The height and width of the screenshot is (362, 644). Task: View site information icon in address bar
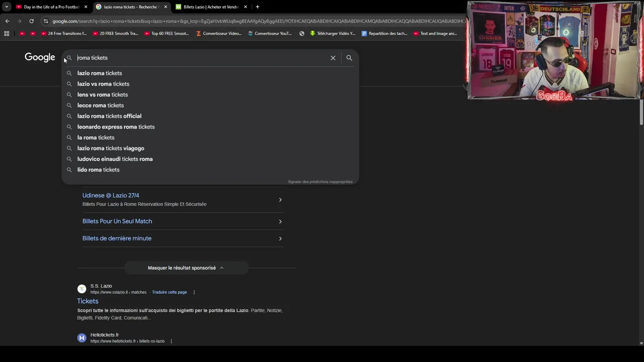[46, 21]
